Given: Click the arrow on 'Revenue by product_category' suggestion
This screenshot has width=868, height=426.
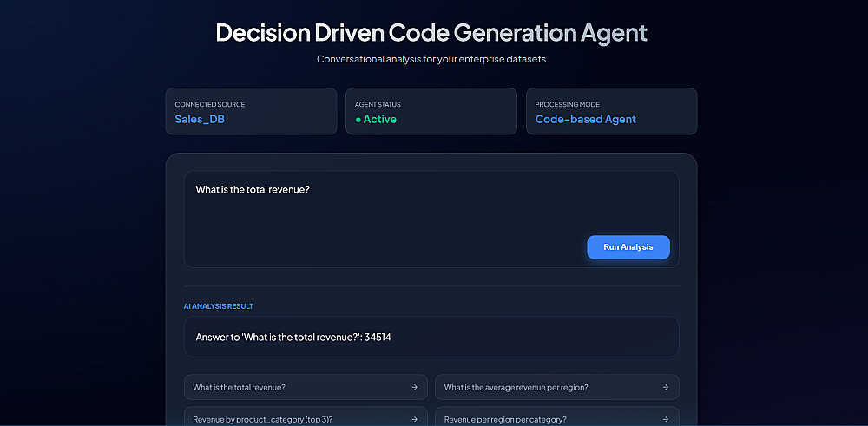Looking at the screenshot, I should pos(414,419).
